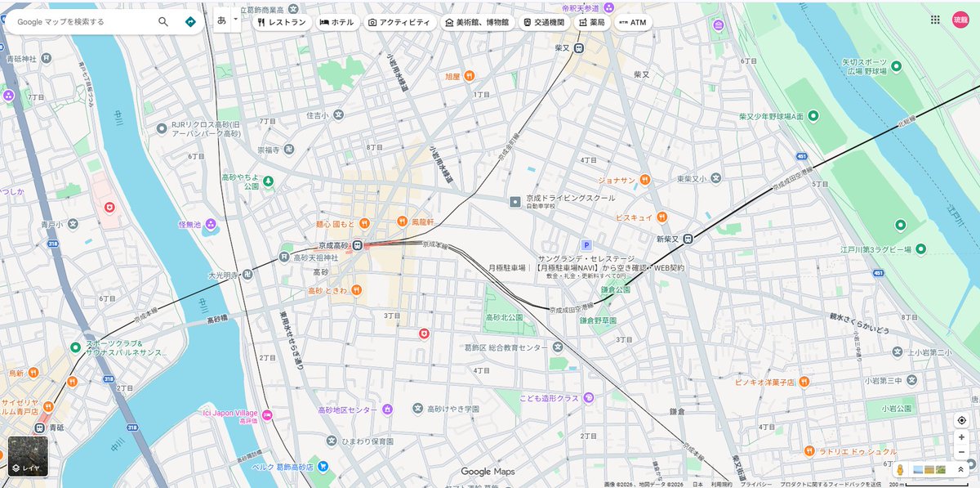Open the Google account avatar
Screen dimensions: 980x488
960,20
